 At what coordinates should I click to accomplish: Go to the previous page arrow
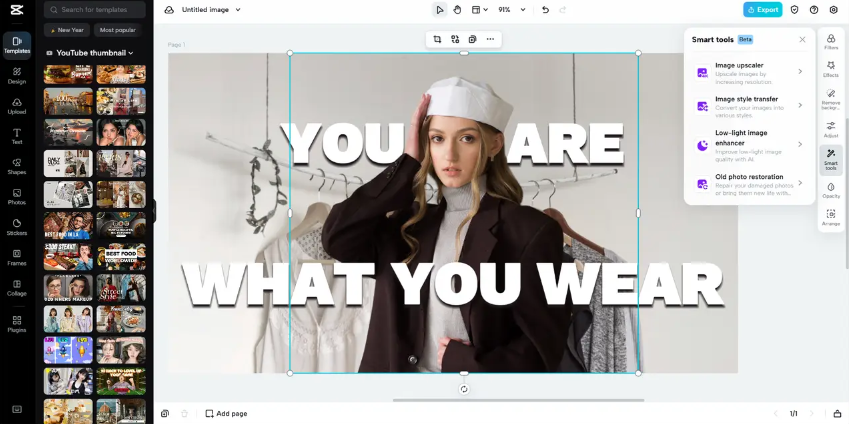(775, 414)
